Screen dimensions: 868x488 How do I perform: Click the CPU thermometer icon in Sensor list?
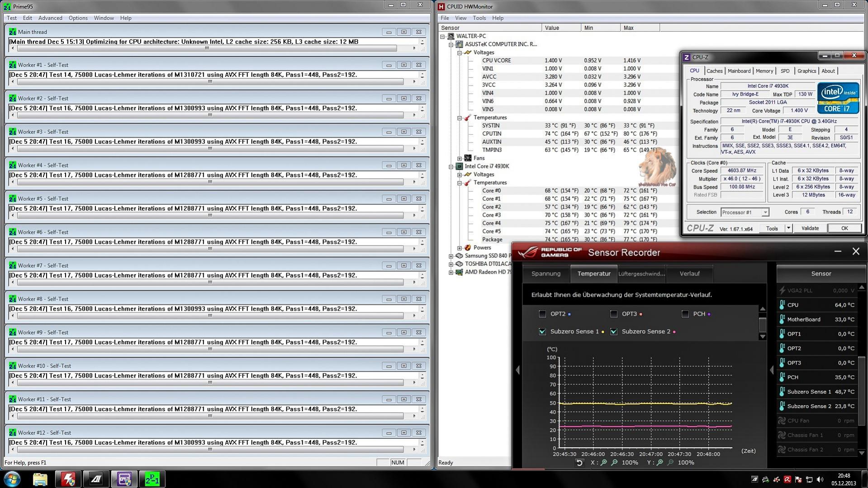coord(782,305)
